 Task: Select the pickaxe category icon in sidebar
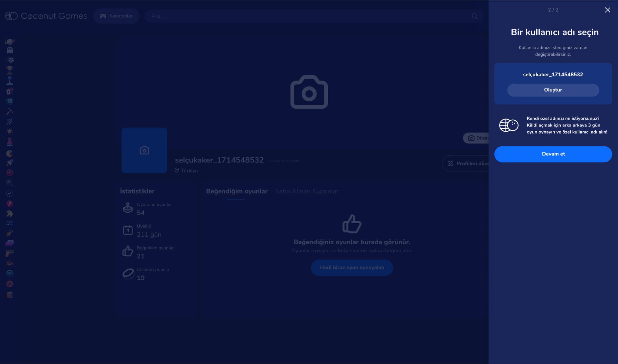click(10, 111)
